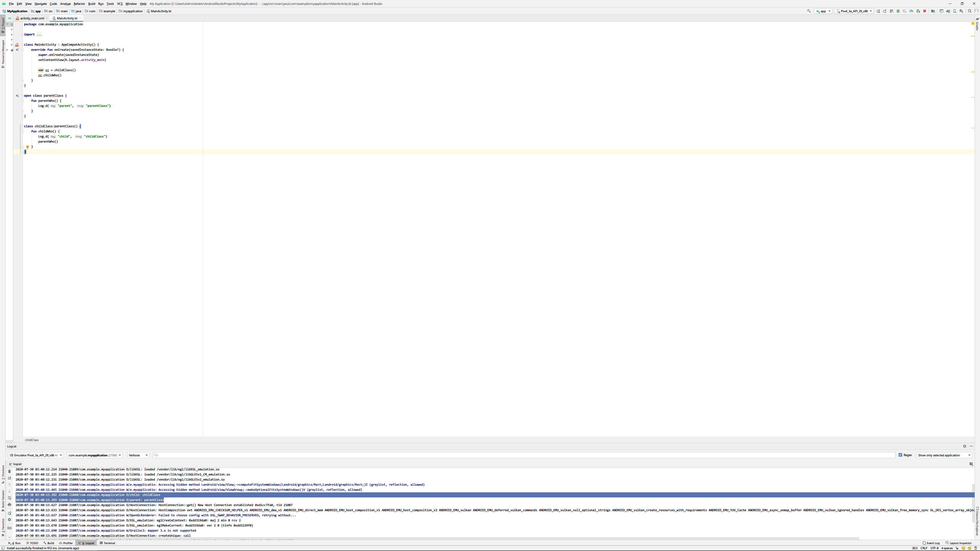Click the red Stop app button
The height and width of the screenshot is (551, 980).
[x=924, y=11]
